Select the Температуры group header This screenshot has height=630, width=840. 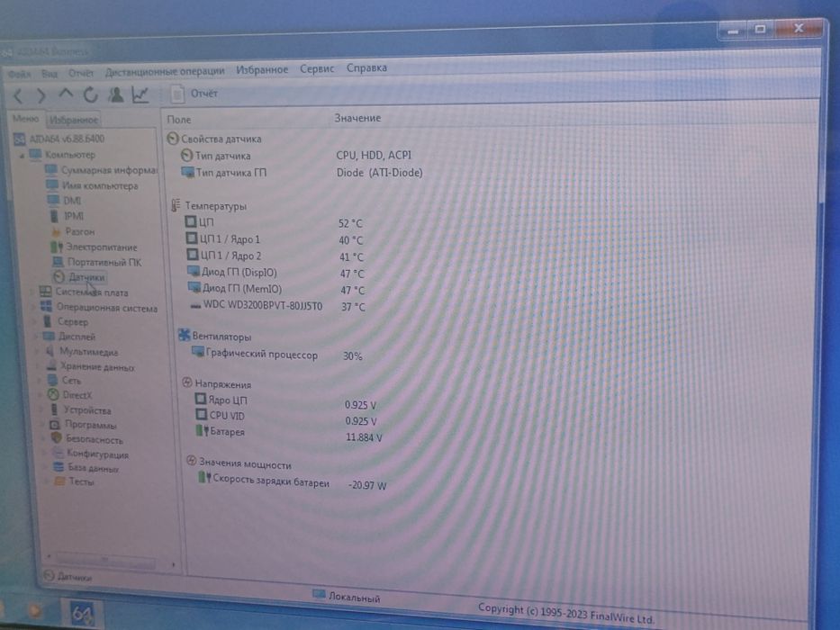(x=209, y=206)
